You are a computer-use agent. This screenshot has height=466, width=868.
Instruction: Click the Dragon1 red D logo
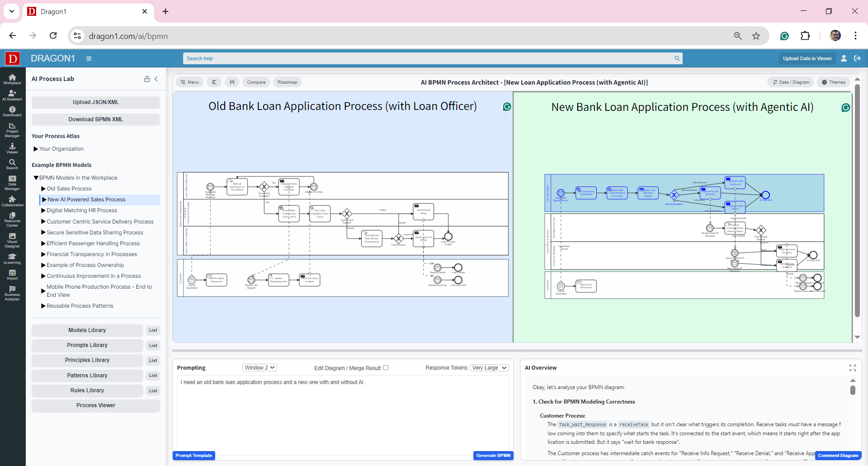click(12, 58)
